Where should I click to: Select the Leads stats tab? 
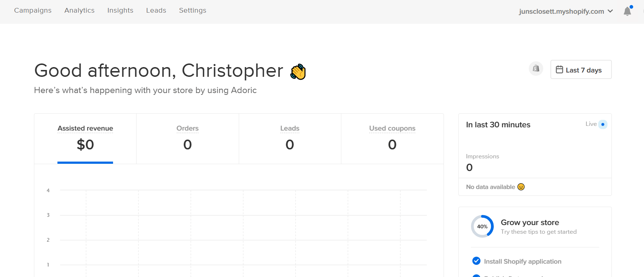click(290, 139)
